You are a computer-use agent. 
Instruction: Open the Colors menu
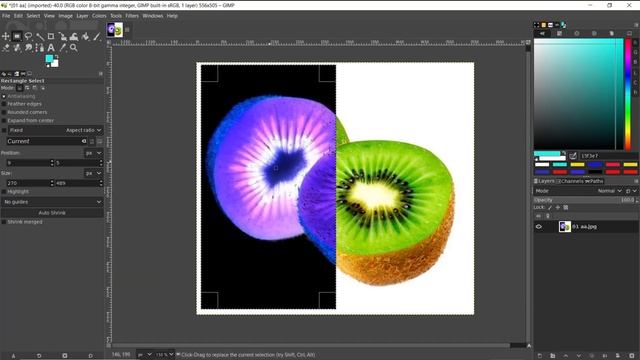[99, 16]
